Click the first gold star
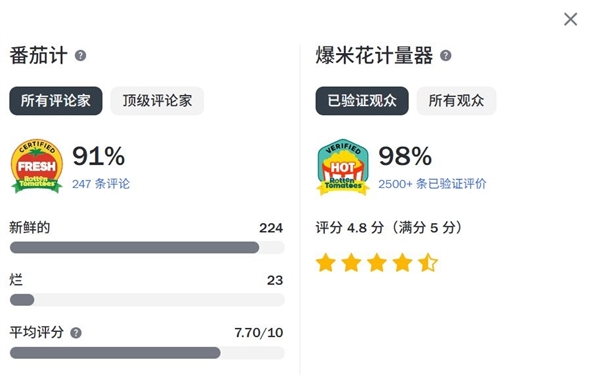 pyautogui.click(x=326, y=263)
